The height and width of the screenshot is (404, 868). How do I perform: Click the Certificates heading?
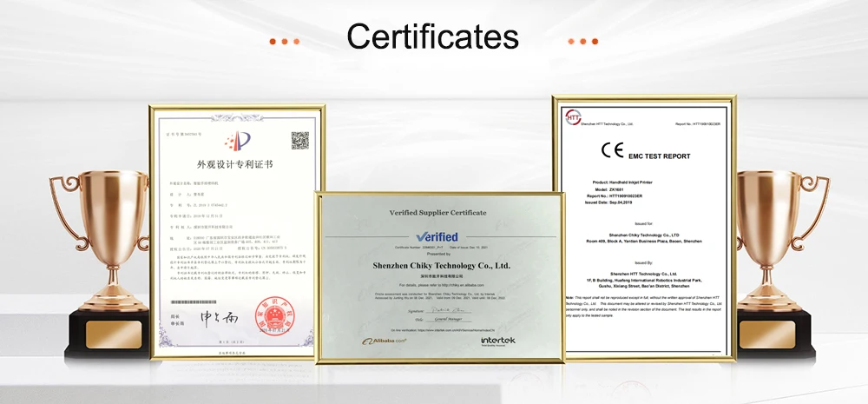click(432, 36)
